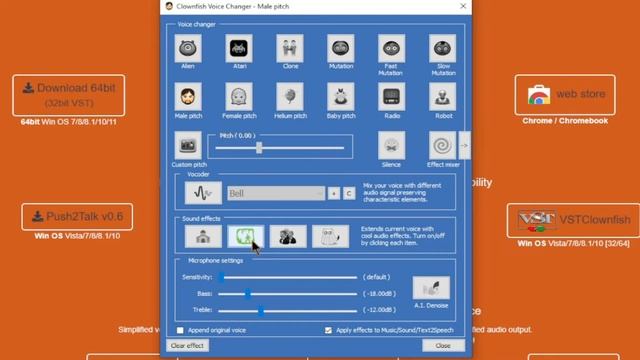Click Download 64bit button on webpage
This screenshot has width=640, height=360.
69,95
